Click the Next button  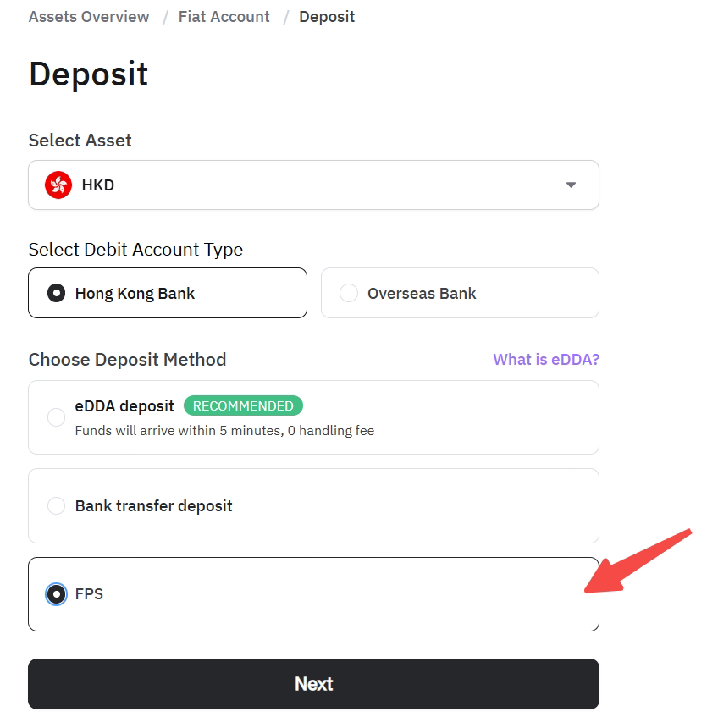coord(313,684)
